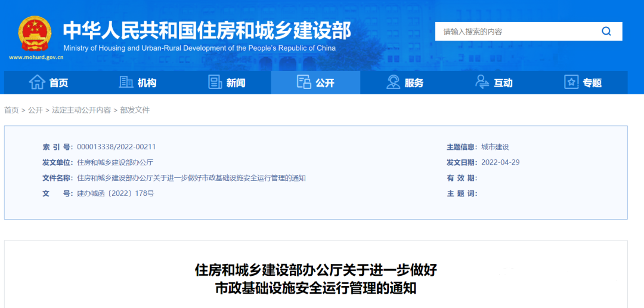The height and width of the screenshot is (308, 644).
Task: Click the document icon beside 公开
Action: pos(304,82)
